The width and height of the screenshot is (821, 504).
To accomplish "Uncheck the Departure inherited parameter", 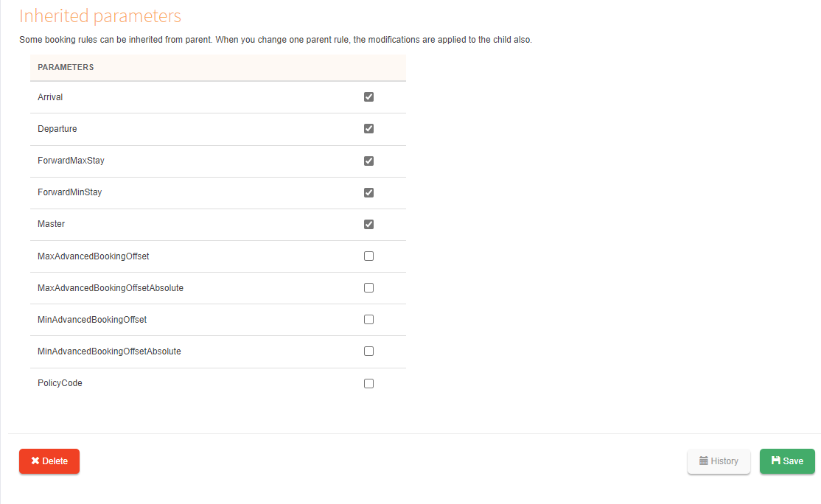I will (x=368, y=128).
